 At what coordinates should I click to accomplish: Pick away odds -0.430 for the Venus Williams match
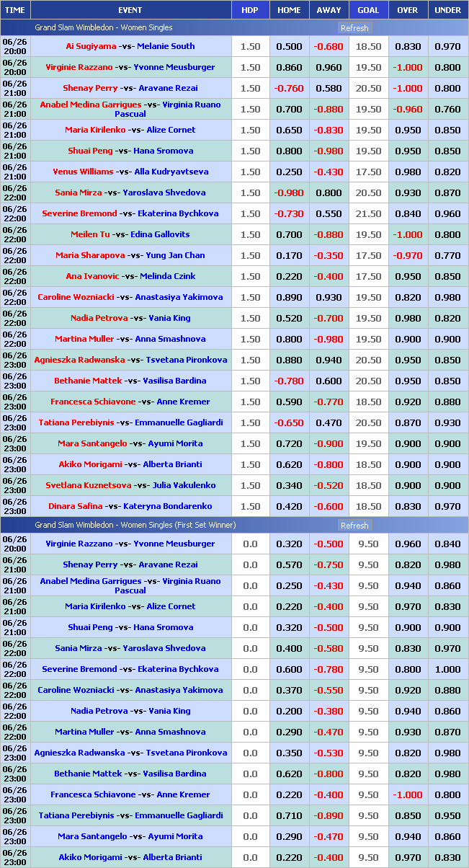(329, 172)
